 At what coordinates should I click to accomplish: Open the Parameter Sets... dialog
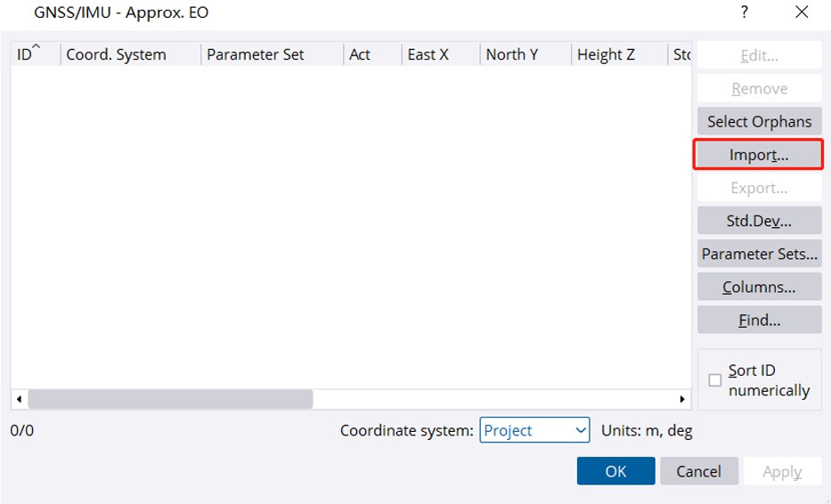pyautogui.click(x=759, y=254)
